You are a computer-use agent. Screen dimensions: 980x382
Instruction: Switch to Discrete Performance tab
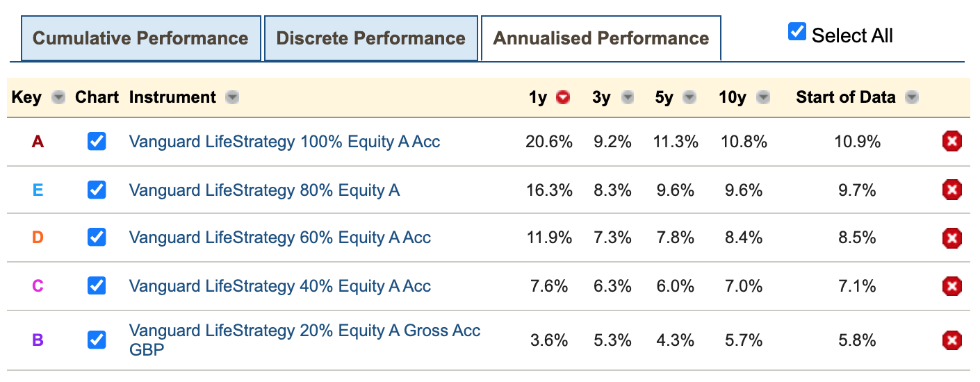click(370, 38)
